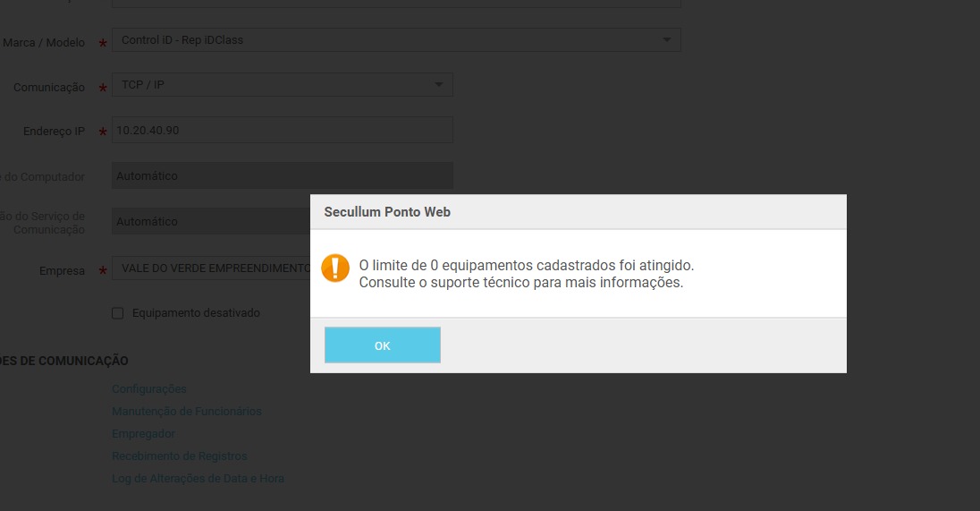Image resolution: width=980 pixels, height=511 pixels.
Task: Toggle the Equipamento desativado checkbox
Action: [x=117, y=313]
